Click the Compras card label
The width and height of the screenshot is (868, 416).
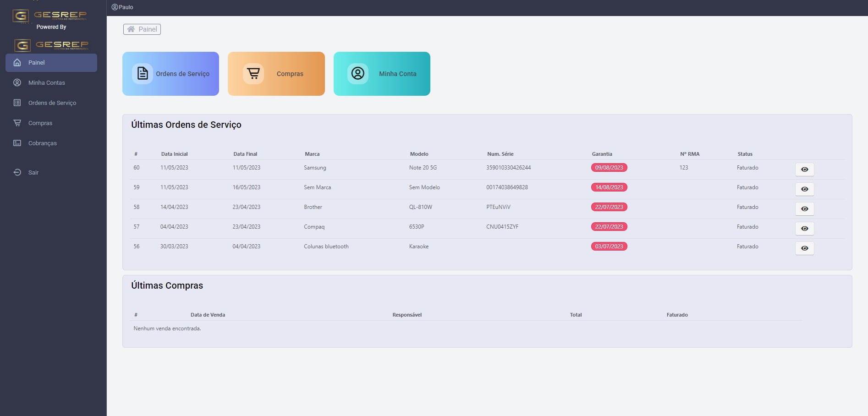290,74
